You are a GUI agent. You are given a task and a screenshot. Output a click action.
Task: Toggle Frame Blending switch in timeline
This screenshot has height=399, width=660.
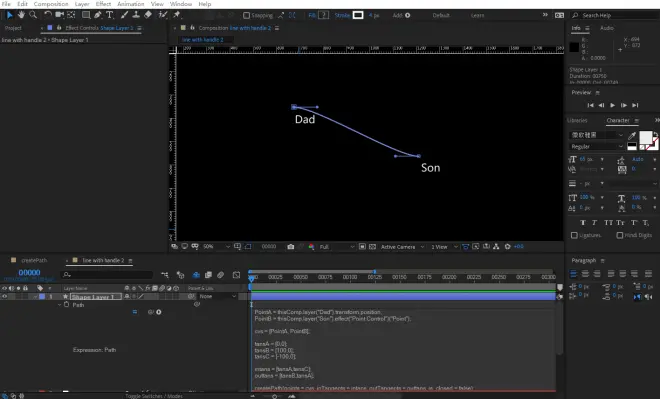point(208,275)
